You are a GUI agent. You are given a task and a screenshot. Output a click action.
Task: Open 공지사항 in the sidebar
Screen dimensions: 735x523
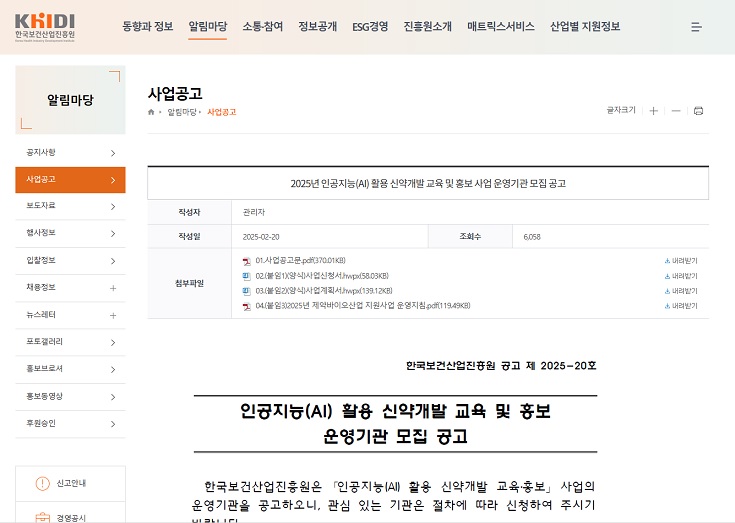coord(70,153)
